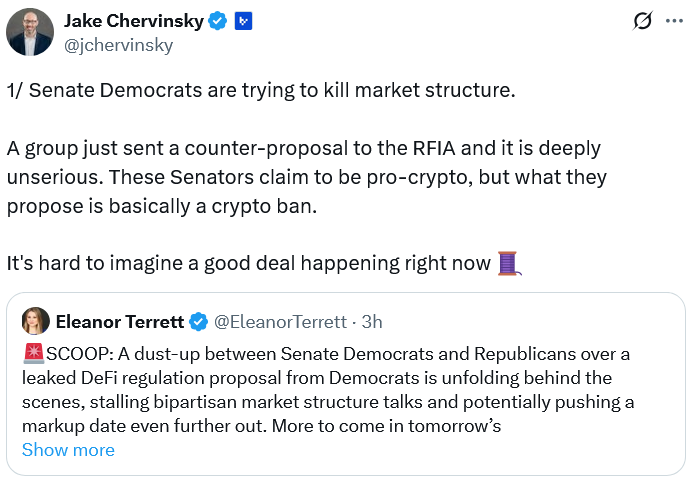698x486 pixels.
Task: Click Jake Chervinsky's blue verified checkmark
Action: (x=217, y=20)
